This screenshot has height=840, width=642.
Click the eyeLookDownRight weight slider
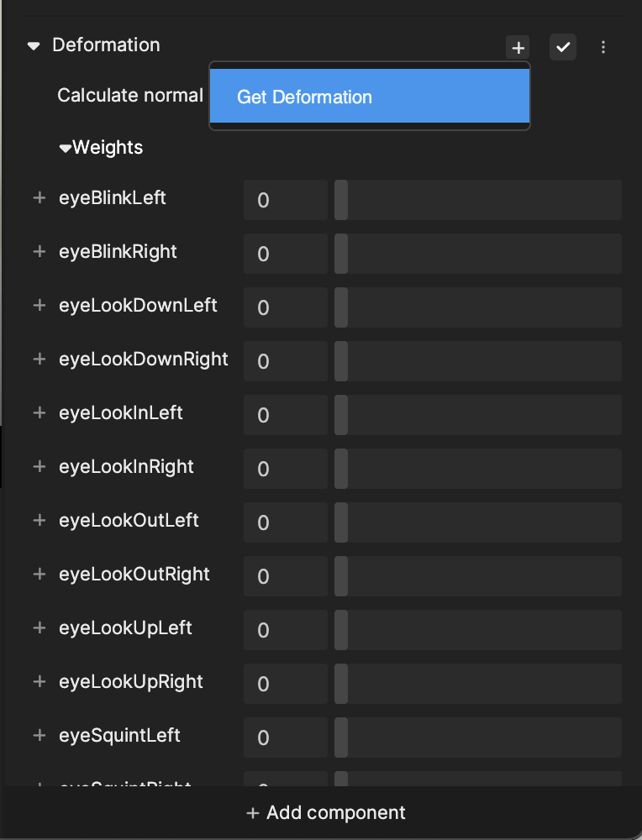click(477, 361)
